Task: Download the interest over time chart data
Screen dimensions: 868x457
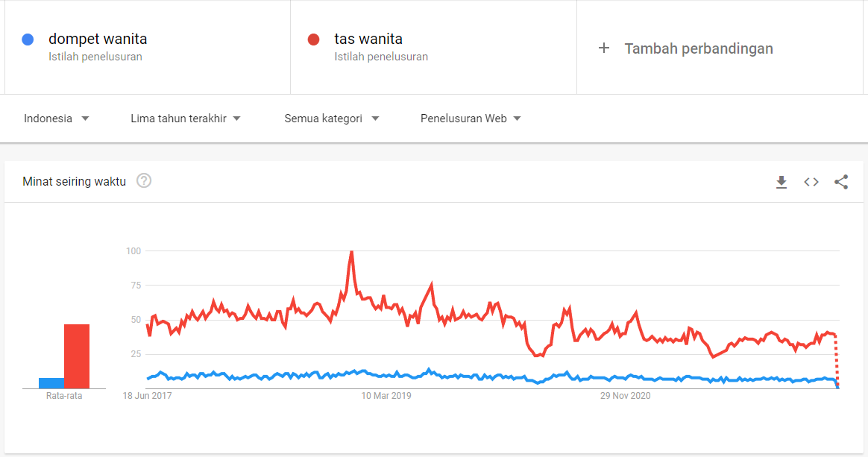Action: point(781,182)
